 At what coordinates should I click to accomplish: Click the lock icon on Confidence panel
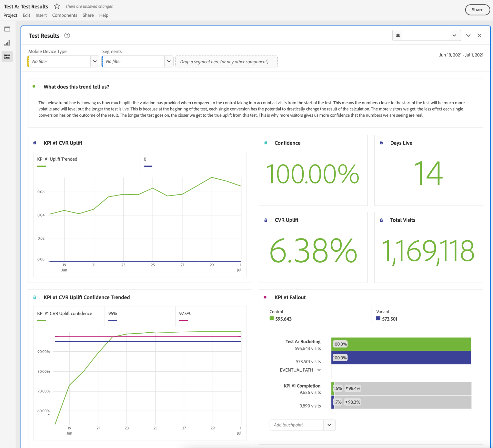click(265, 143)
